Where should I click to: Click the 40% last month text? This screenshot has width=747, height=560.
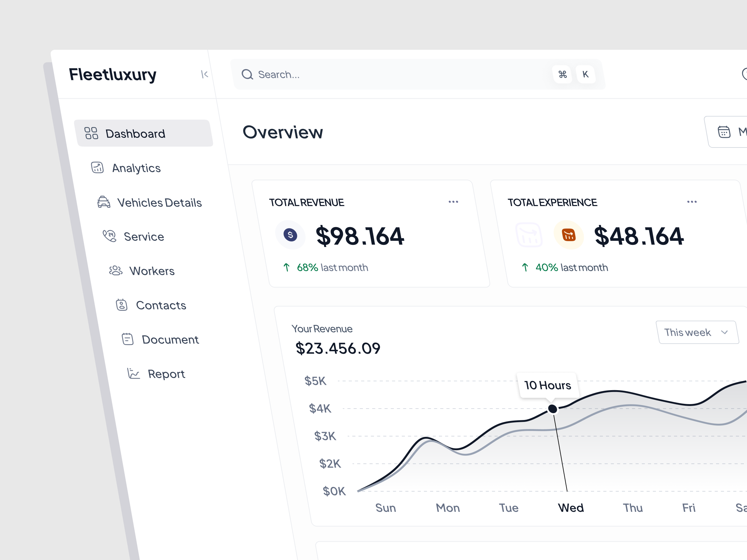coord(572,267)
